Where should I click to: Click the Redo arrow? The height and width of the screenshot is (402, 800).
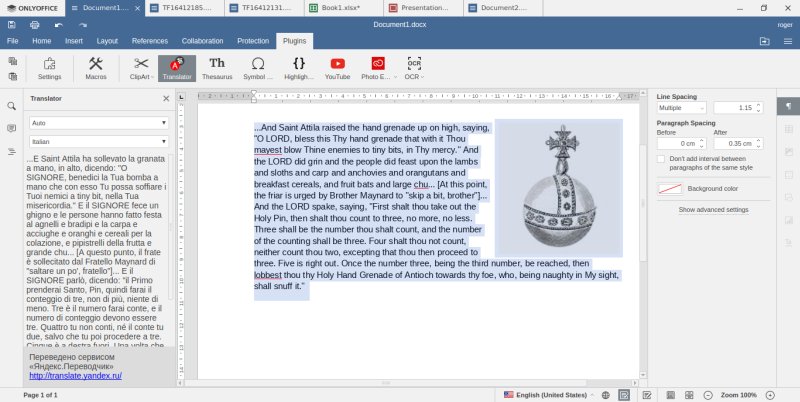coord(83,24)
